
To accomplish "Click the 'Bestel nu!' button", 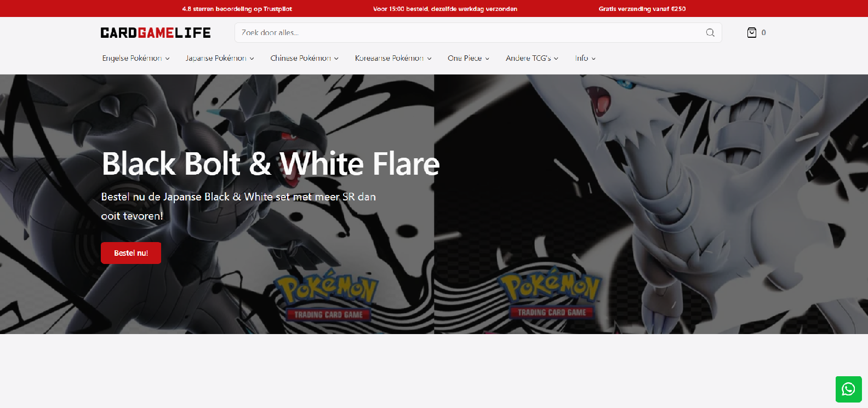I will tap(131, 253).
